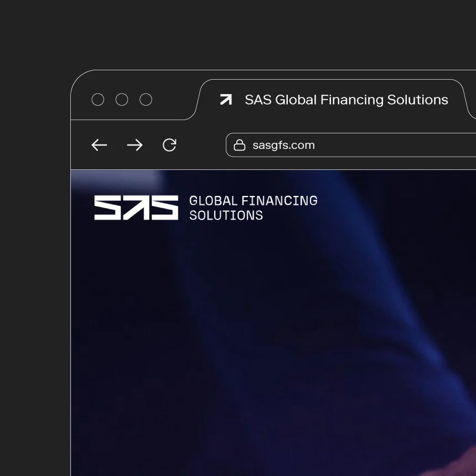Click the tab title text
Viewport: 476px width, 476px height.
pos(346,100)
